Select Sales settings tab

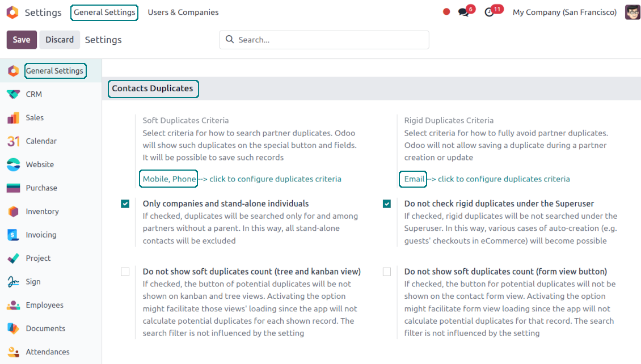click(35, 118)
